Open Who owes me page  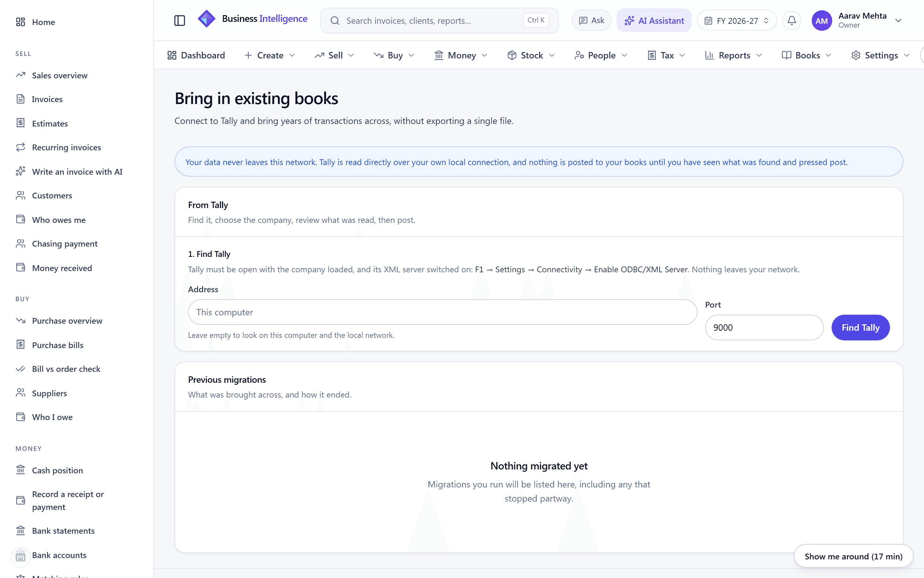coord(76,220)
